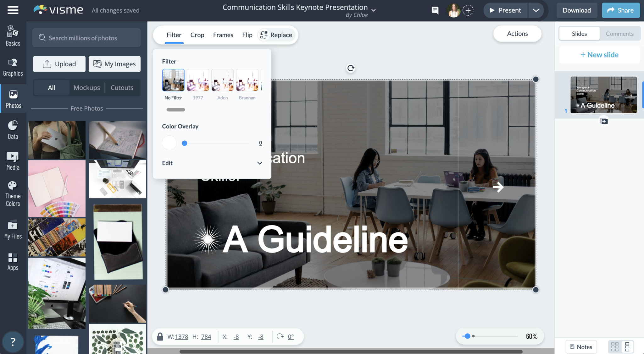Open the Data panel in the sidebar
This screenshot has height=354, width=644.
(x=13, y=129)
